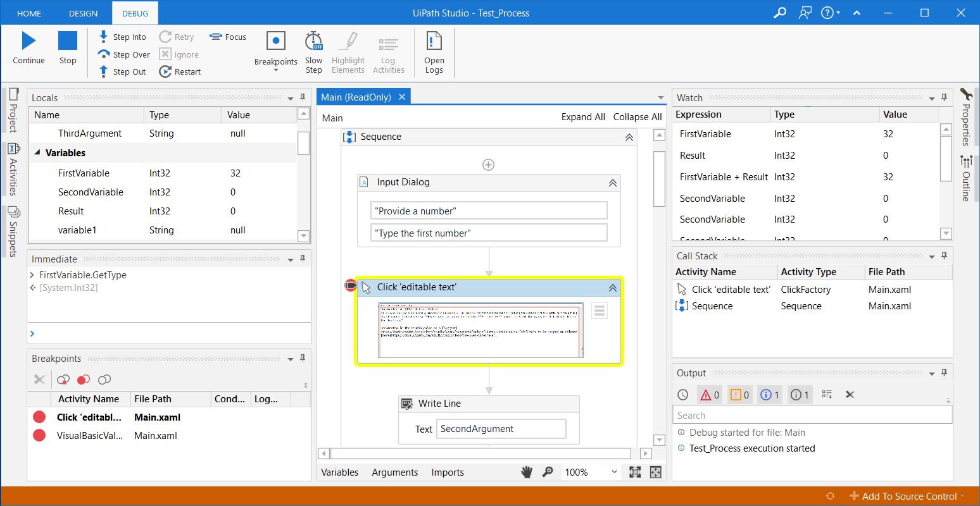980x506 pixels.
Task: Toggle Slow Step
Action: click(x=313, y=52)
